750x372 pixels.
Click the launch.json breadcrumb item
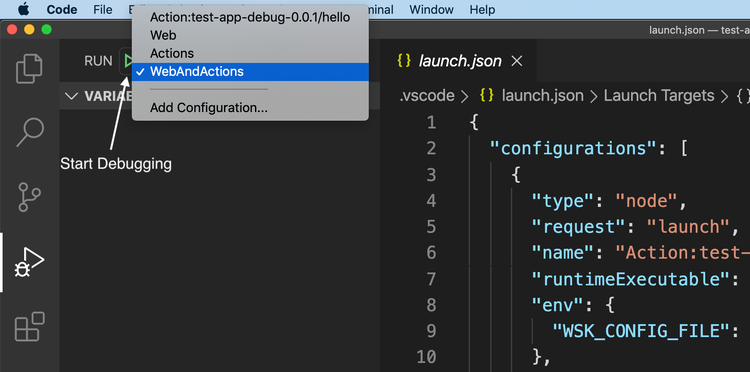click(x=542, y=96)
